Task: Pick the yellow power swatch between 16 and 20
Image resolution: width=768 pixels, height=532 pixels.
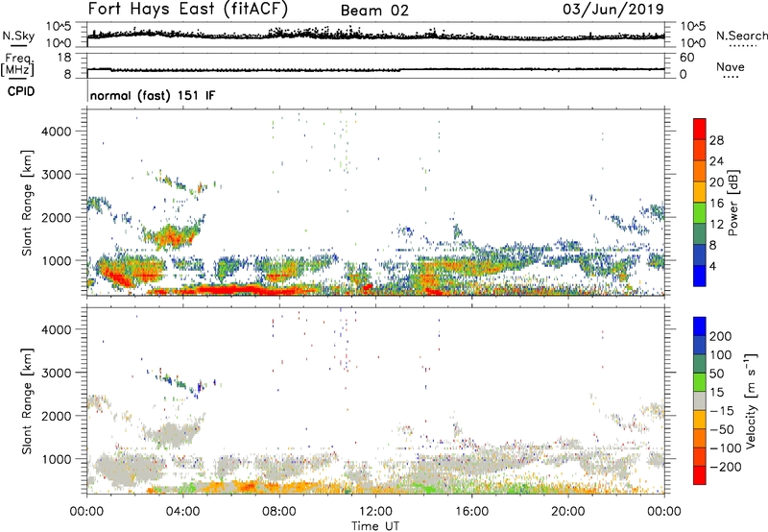Action: point(700,192)
